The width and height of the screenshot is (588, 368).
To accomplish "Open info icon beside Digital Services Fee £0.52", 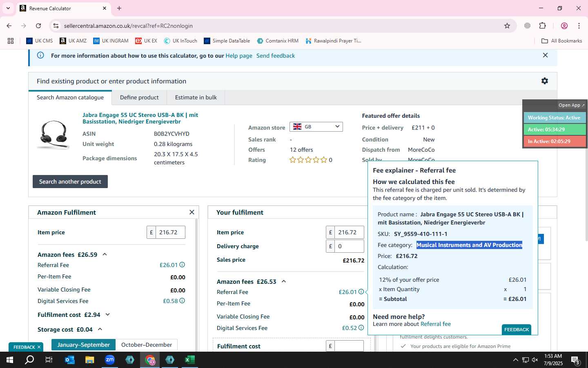I will tap(361, 328).
